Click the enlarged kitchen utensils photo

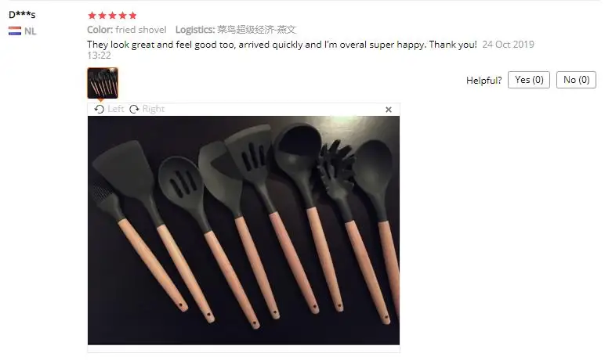click(244, 230)
